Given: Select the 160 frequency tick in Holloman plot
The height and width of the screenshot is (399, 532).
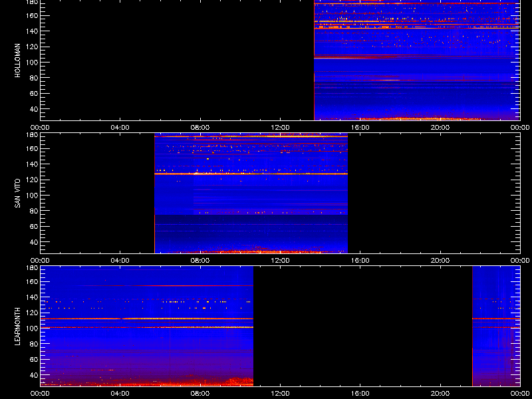Looking at the screenshot, I should coord(31,15).
